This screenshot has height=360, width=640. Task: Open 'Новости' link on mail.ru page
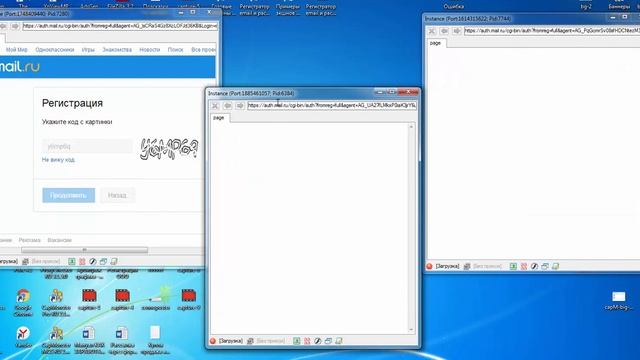(150, 49)
